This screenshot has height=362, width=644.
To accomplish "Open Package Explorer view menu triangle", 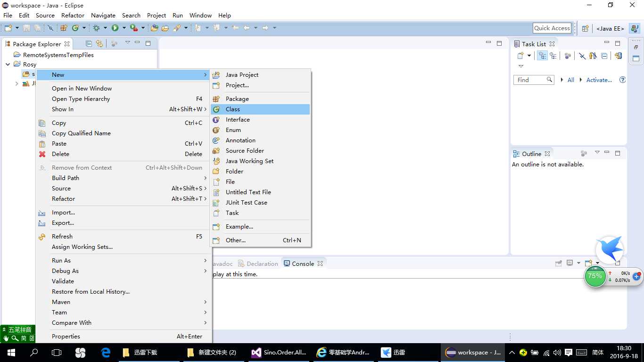I will tap(127, 42).
